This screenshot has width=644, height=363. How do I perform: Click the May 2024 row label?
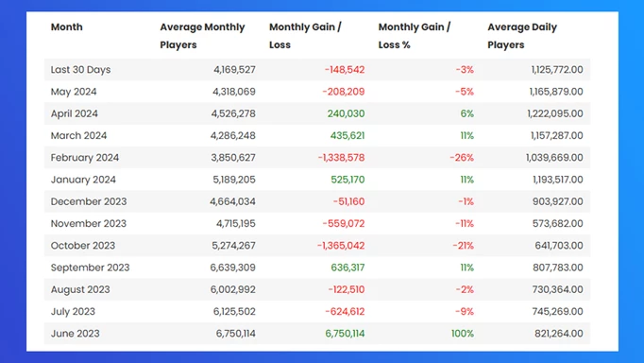click(x=74, y=92)
